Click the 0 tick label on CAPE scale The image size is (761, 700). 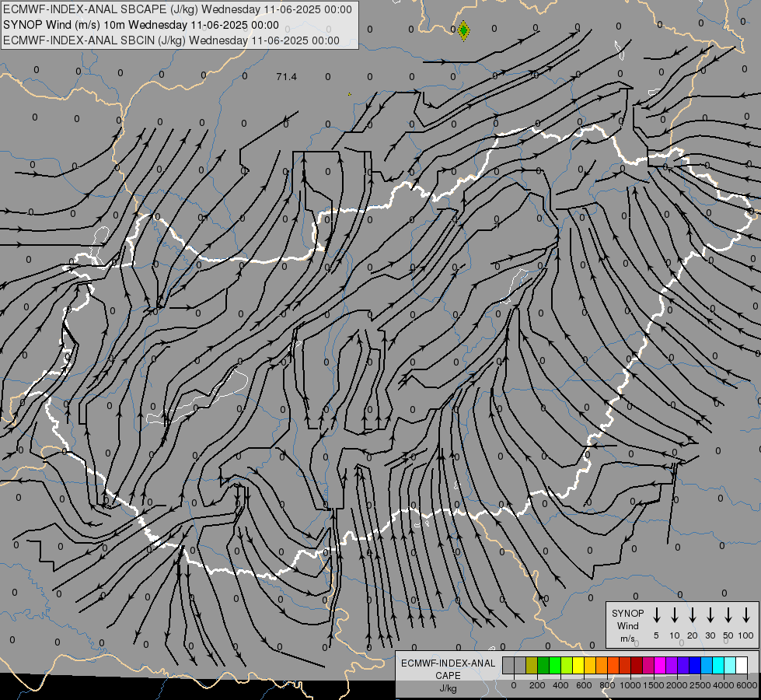tap(514, 685)
